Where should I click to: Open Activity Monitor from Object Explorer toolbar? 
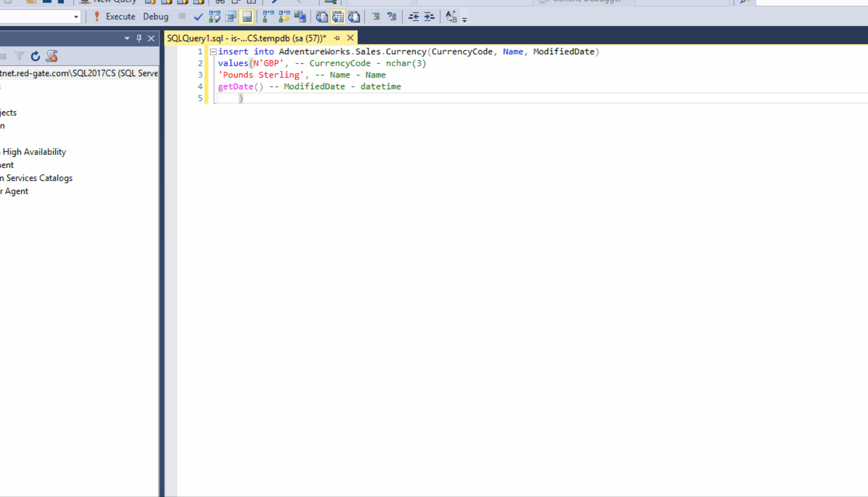pos(52,56)
